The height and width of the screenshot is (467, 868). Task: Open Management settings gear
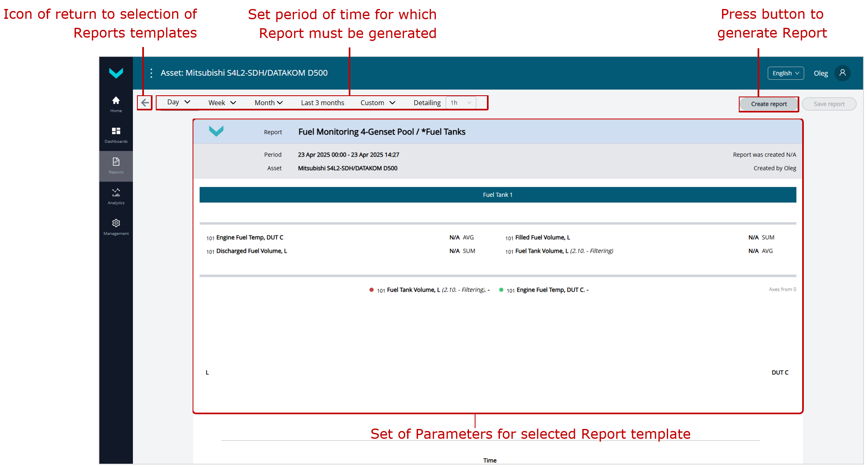click(116, 227)
